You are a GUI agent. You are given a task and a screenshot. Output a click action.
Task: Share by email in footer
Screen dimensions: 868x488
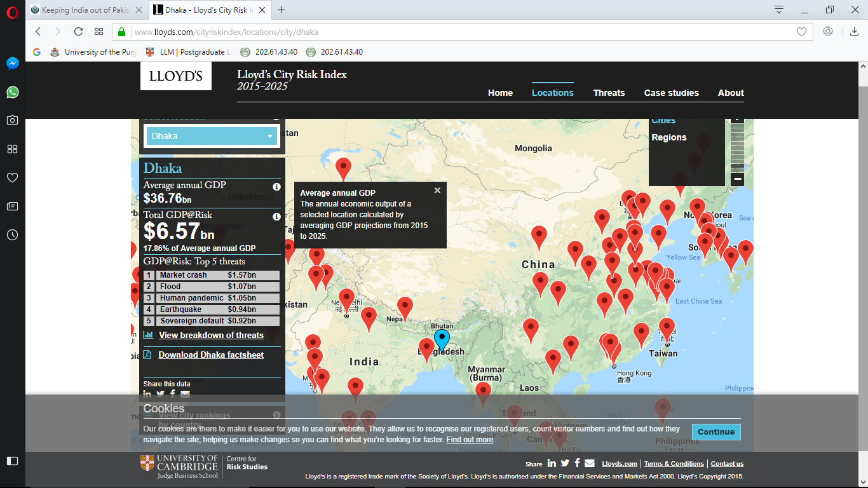590,463
